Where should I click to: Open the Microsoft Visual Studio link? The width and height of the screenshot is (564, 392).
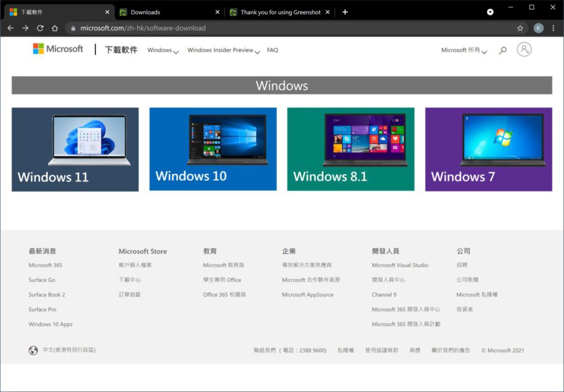400,265
